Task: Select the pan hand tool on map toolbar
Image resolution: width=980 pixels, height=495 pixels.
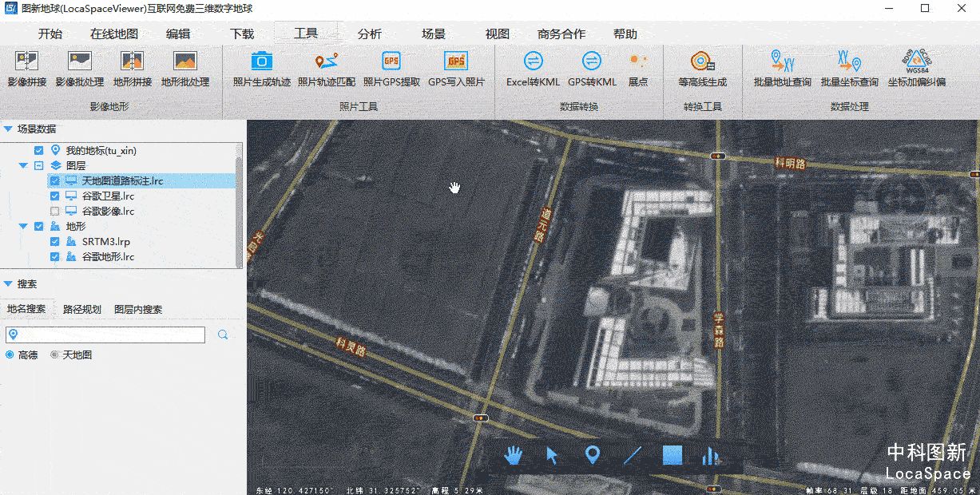Action: coord(513,455)
